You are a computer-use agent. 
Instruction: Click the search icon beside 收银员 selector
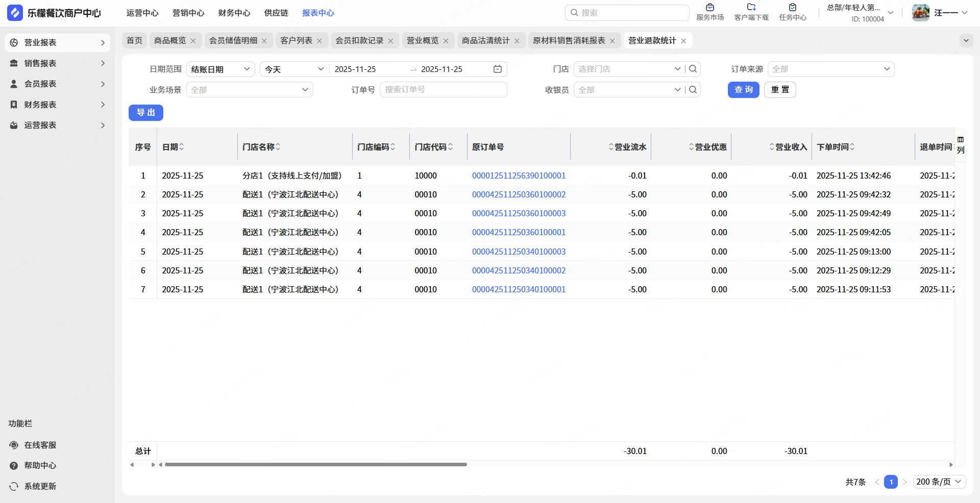[693, 90]
